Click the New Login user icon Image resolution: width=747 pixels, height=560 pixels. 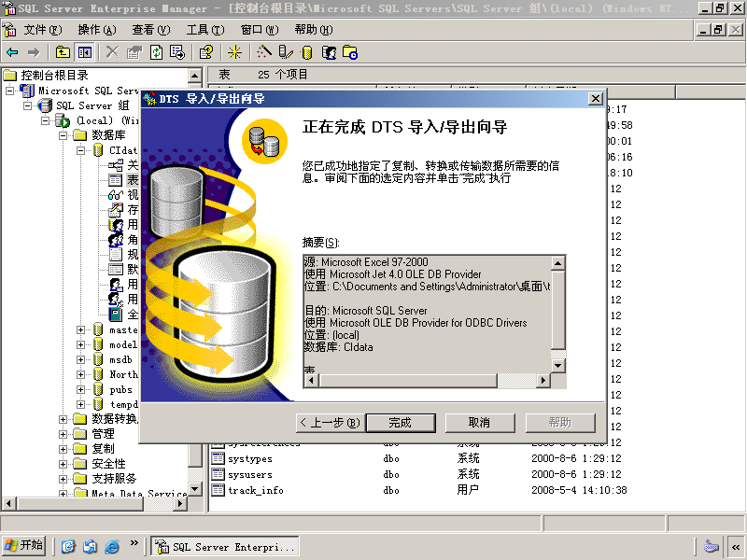pos(329,52)
